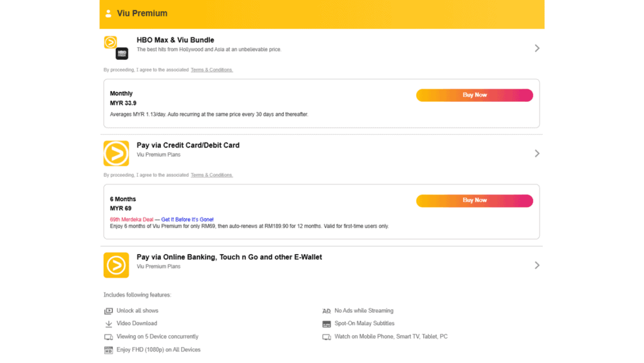Expand the HBO Max & Viu Bundle chevron
This screenshot has height=363, width=644.
[537, 48]
